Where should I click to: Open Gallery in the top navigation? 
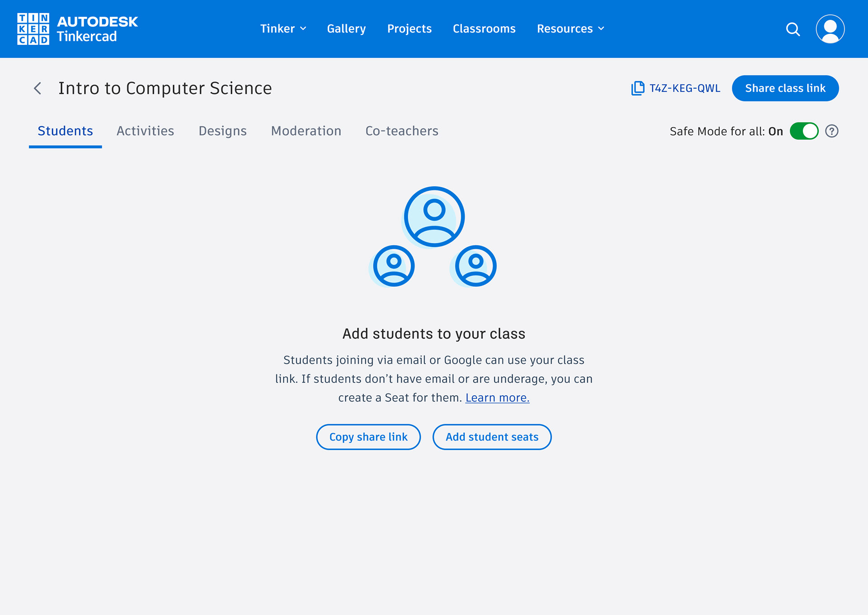pos(346,29)
